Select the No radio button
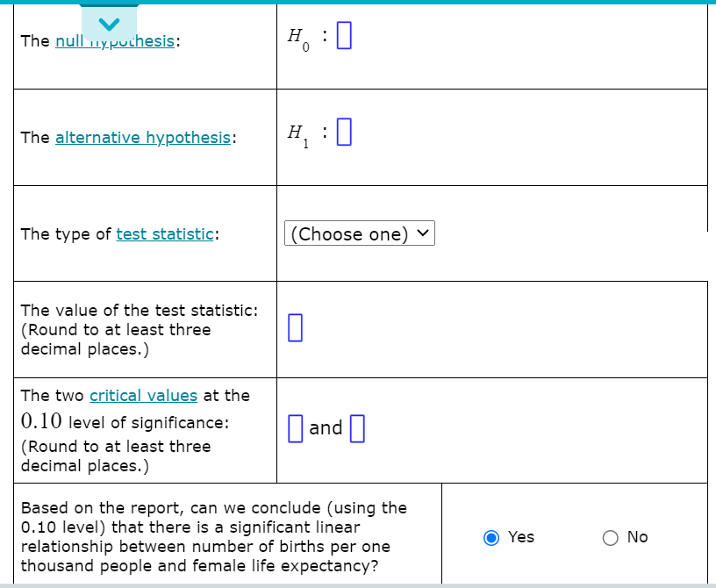The height and width of the screenshot is (588, 716). pos(610,537)
